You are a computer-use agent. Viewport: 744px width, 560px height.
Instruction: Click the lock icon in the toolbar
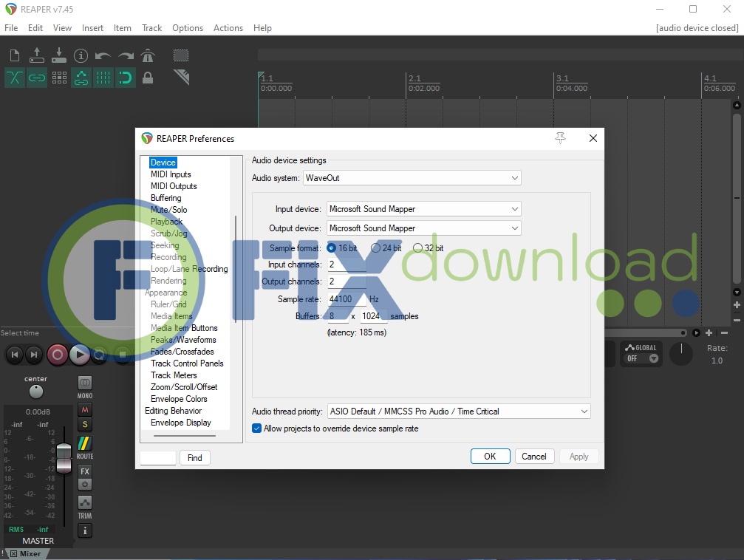click(x=148, y=78)
